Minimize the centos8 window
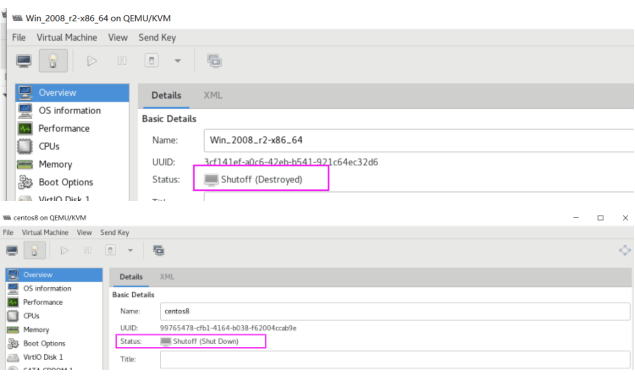The width and height of the screenshot is (635, 376). click(x=576, y=218)
